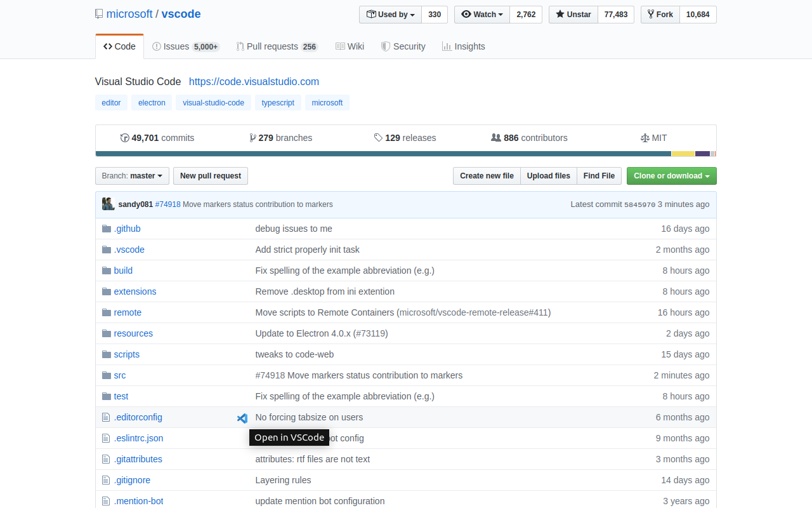
Task: Click the file icon next to .eslintrc.json
Action: pyautogui.click(x=106, y=438)
